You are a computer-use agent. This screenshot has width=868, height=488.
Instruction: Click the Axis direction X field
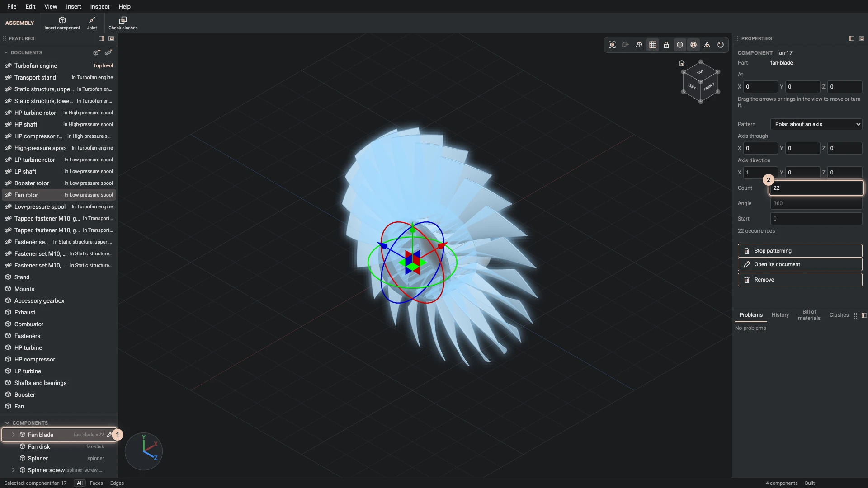760,173
